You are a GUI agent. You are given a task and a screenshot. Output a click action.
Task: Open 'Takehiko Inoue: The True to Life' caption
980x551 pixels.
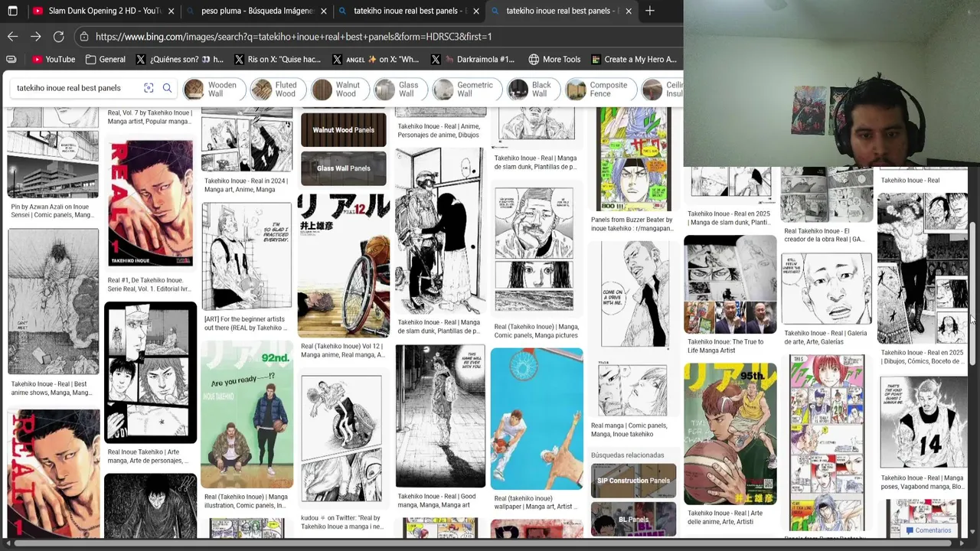coord(726,346)
